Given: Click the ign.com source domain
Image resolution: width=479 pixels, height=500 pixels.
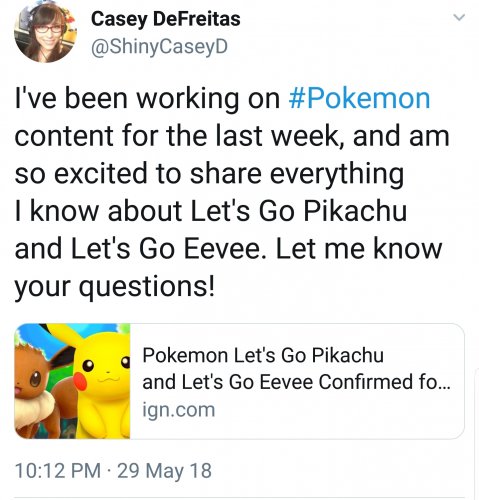Looking at the screenshot, I should [x=179, y=410].
